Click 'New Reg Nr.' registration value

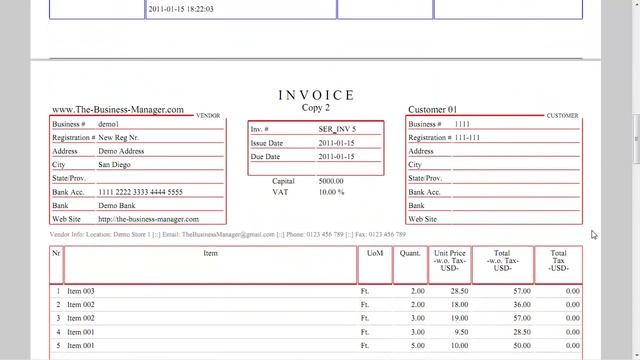[x=118, y=138]
